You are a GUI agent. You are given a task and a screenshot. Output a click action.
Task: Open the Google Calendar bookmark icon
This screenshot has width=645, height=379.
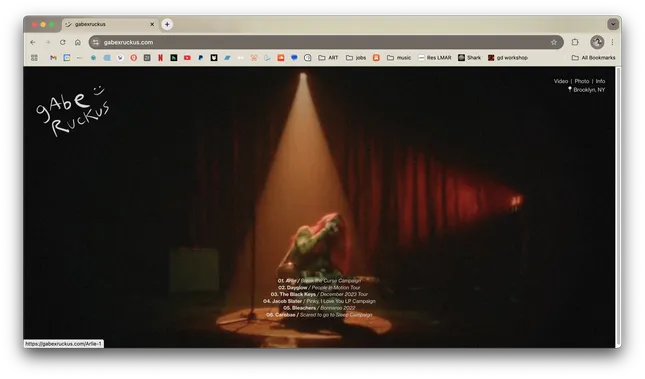pyautogui.click(x=67, y=58)
